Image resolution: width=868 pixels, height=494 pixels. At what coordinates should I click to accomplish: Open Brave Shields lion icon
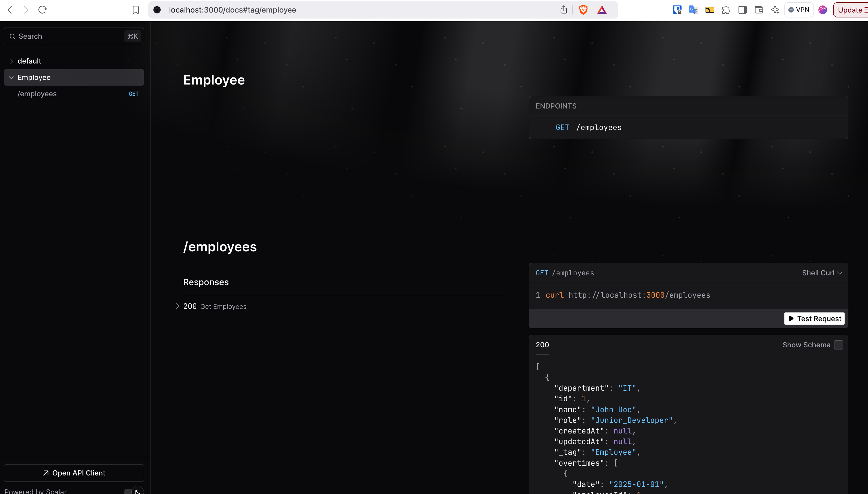click(583, 10)
